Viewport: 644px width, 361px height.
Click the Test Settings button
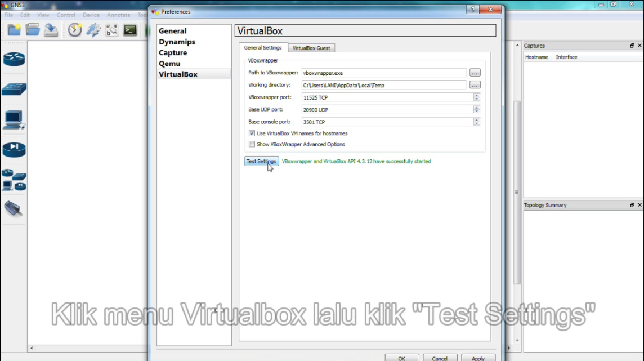pos(261,162)
